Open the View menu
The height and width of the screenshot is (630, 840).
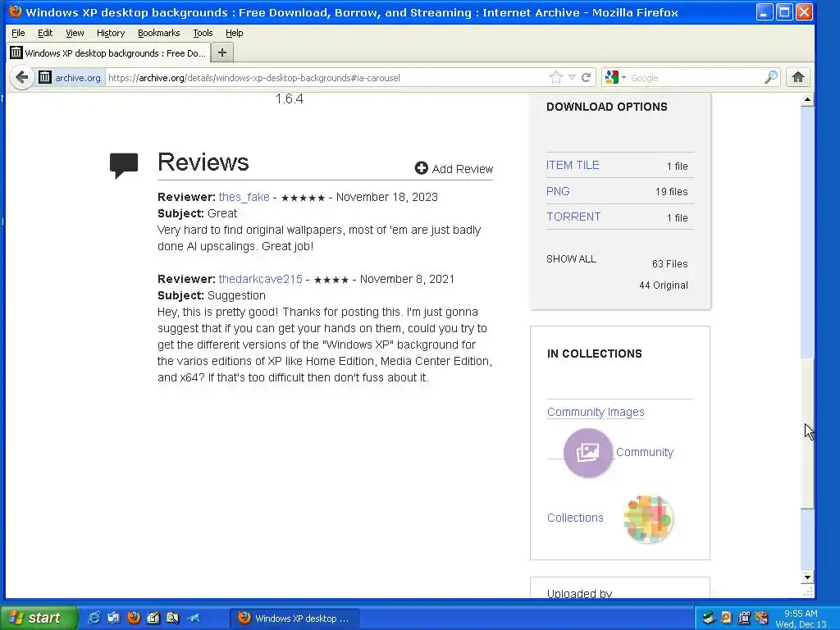(75, 33)
